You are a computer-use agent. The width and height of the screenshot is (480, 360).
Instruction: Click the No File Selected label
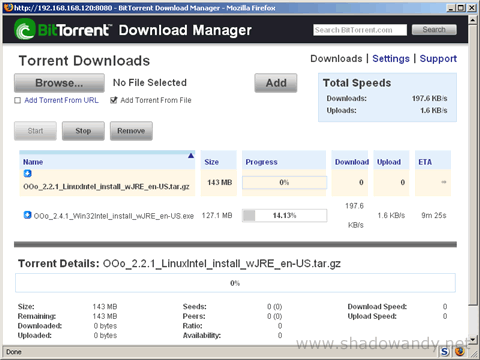point(150,83)
